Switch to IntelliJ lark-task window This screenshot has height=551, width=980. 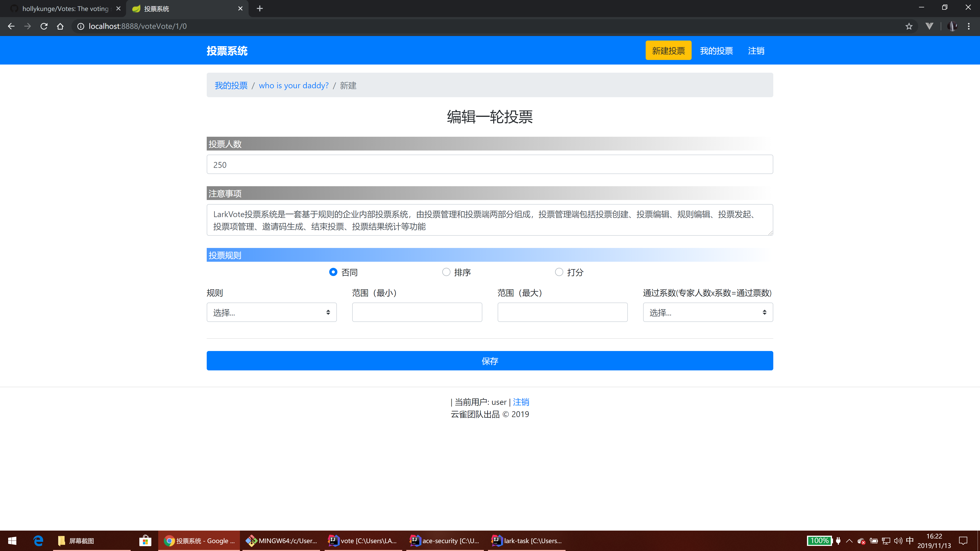(x=526, y=540)
